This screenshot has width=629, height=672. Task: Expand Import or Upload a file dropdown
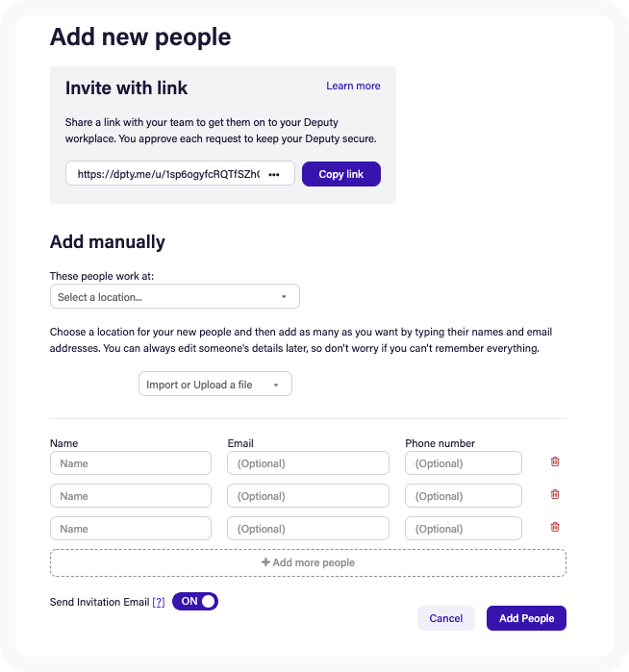coord(214,385)
